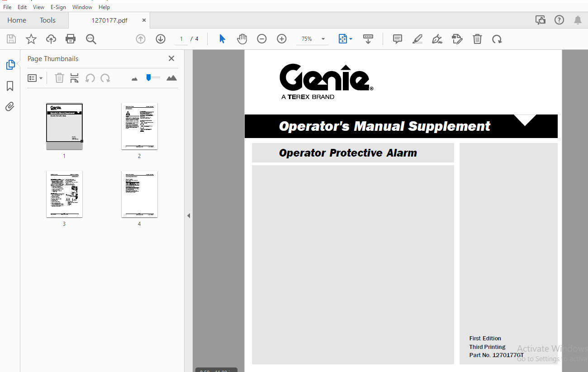Image resolution: width=588 pixels, height=372 pixels.
Task: Close the 1270177.pdf tab
Action: (x=144, y=20)
